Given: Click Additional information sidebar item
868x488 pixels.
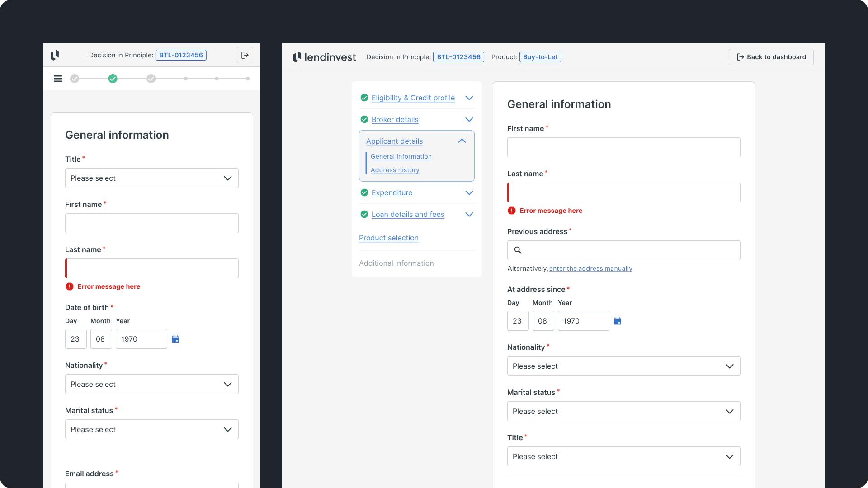Looking at the screenshot, I should (396, 263).
